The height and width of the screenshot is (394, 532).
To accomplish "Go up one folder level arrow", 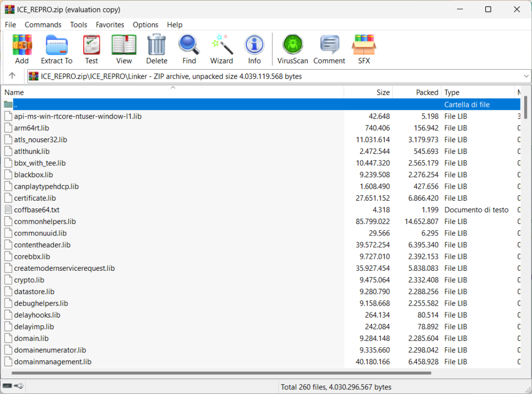I will click(12, 76).
